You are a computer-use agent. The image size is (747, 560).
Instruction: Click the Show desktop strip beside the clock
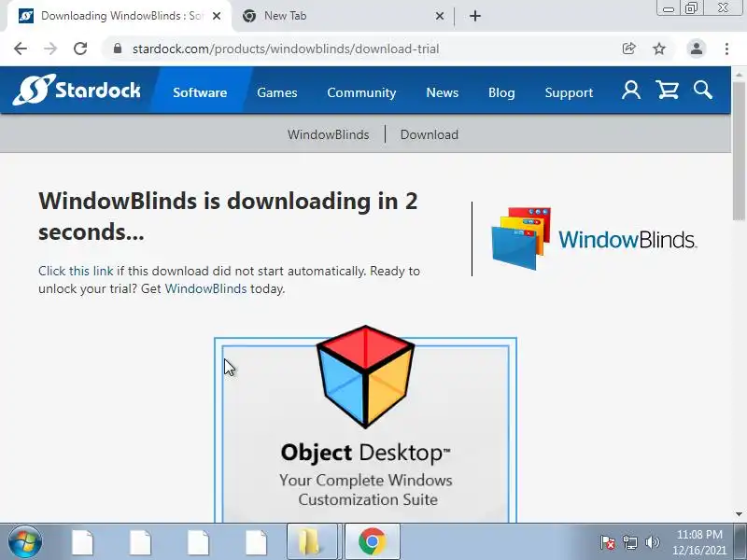[x=740, y=541]
